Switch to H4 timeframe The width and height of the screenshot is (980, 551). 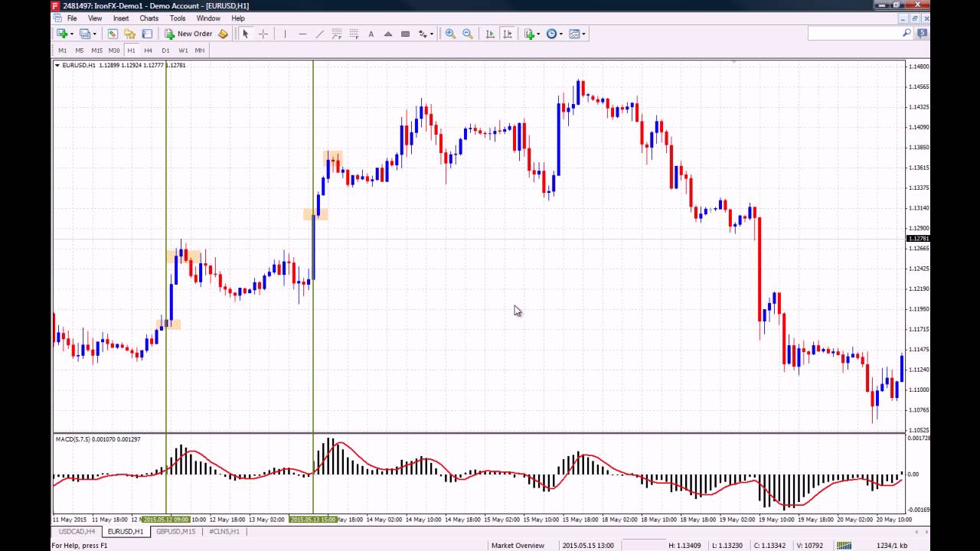[x=149, y=51]
